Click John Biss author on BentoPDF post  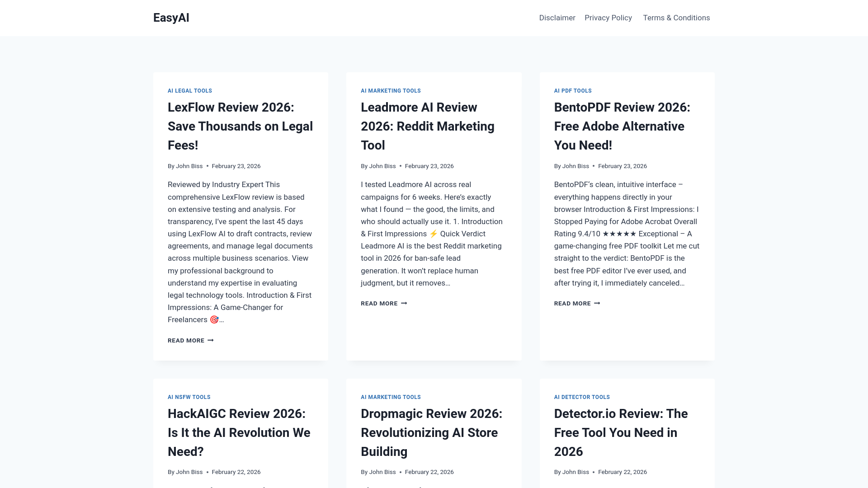576,166
